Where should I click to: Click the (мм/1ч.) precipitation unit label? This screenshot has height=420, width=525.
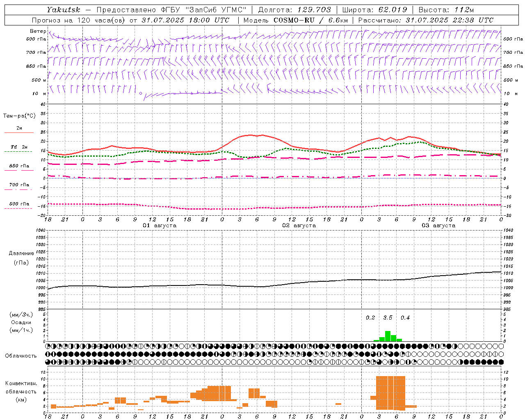tap(21, 330)
